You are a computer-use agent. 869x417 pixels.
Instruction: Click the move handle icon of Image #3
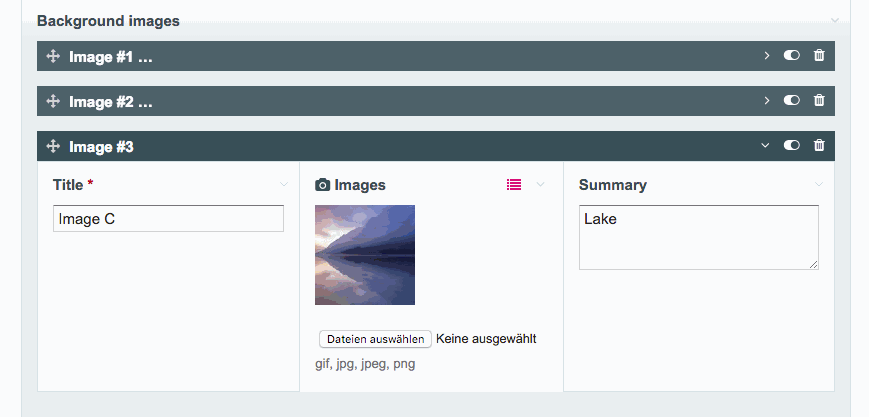[x=53, y=146]
